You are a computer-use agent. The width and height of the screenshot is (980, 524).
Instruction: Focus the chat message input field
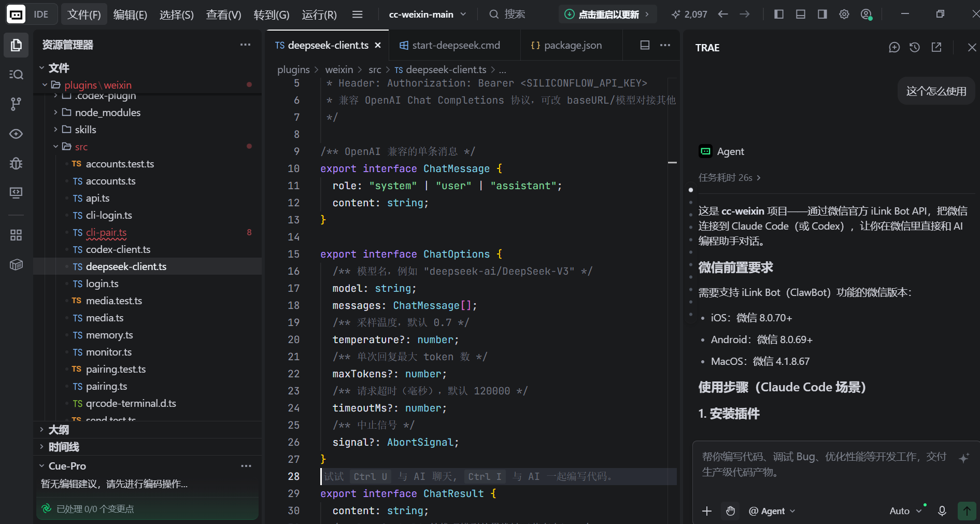click(x=824, y=464)
